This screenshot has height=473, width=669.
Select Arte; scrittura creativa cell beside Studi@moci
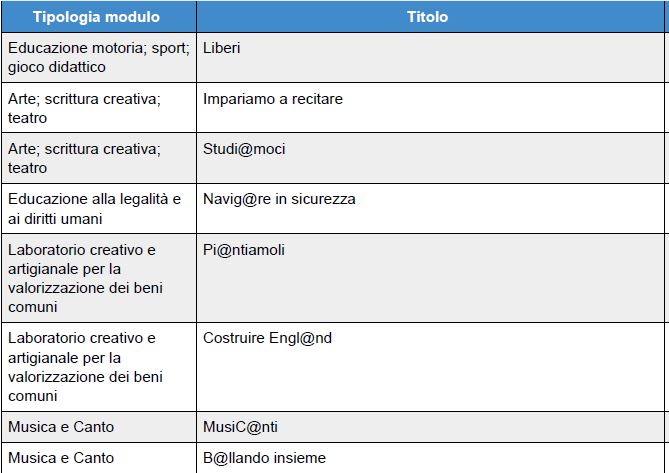99,158
